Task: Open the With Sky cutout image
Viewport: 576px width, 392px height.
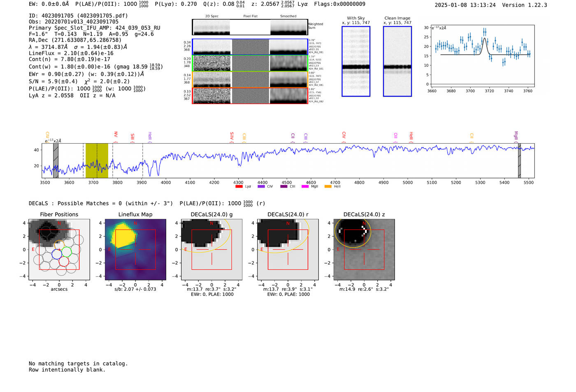Action: tap(356, 61)
